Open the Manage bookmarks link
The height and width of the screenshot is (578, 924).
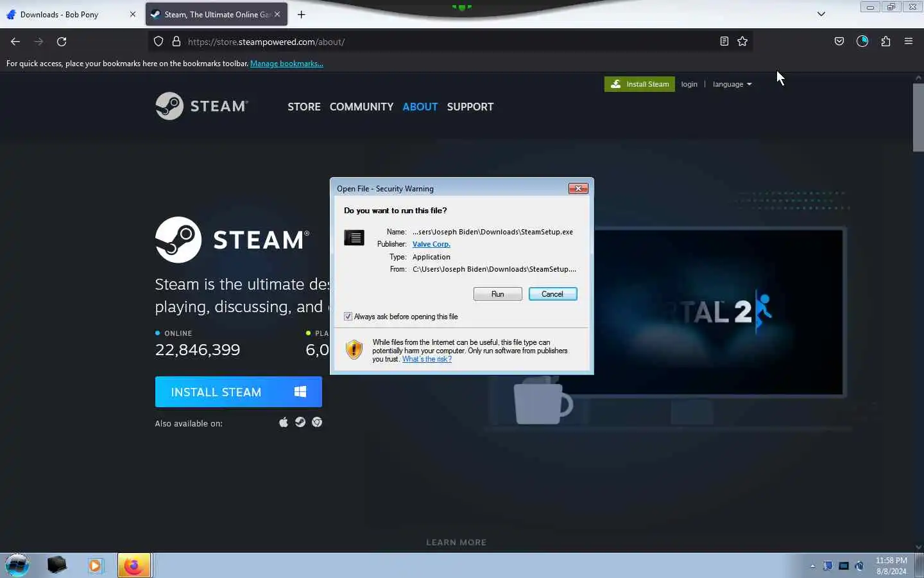coord(287,64)
